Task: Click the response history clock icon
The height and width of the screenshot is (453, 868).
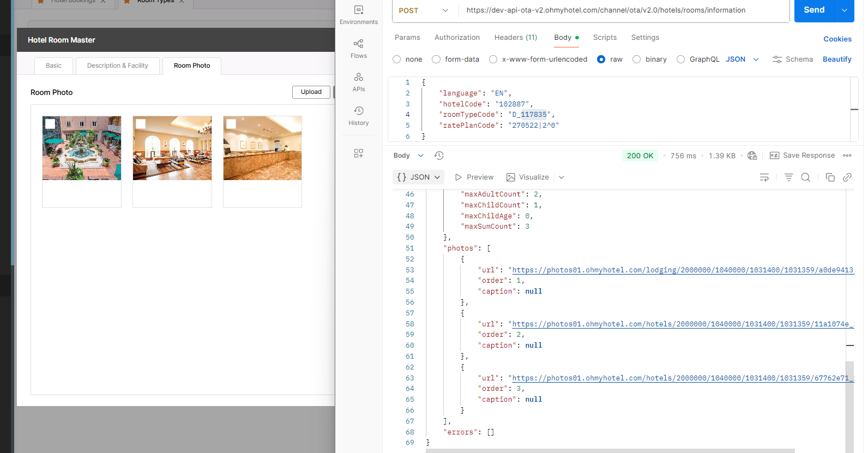Action: (x=439, y=156)
